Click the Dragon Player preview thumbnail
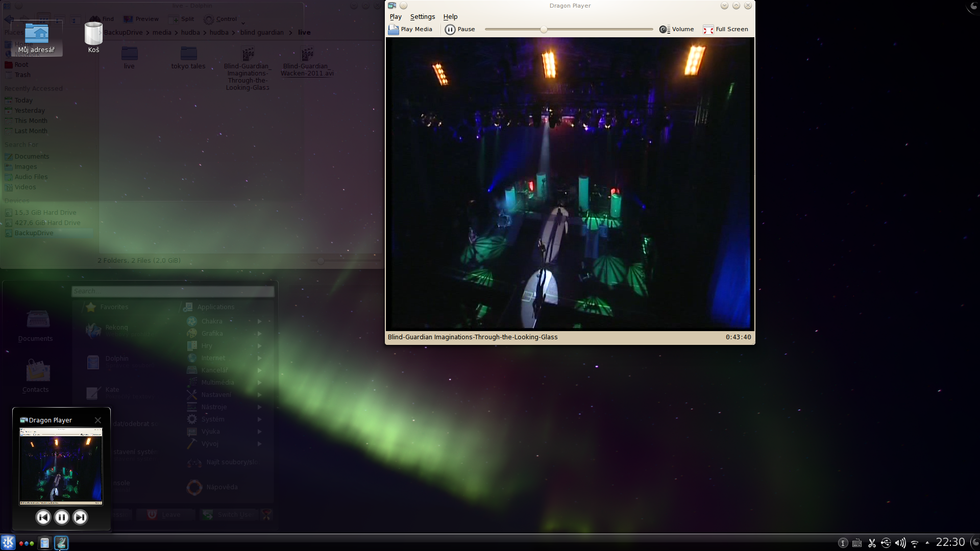This screenshot has width=980, height=551. [61, 466]
